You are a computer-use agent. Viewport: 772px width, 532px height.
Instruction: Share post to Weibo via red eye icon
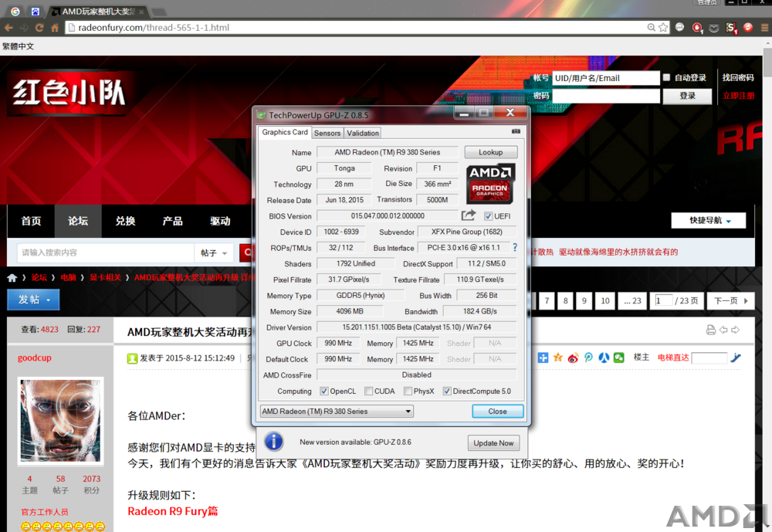pyautogui.click(x=573, y=357)
